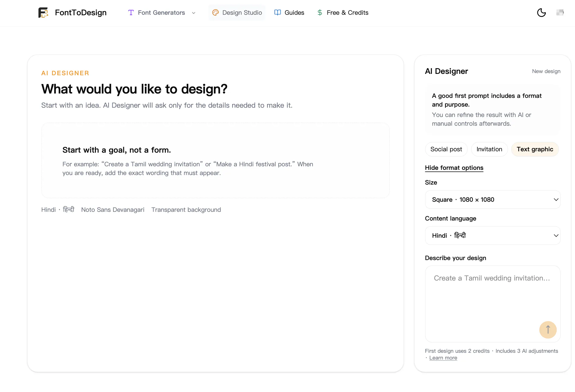This screenshot has height=392, width=575.
Task: Go to the Design Studio tab
Action: [237, 13]
